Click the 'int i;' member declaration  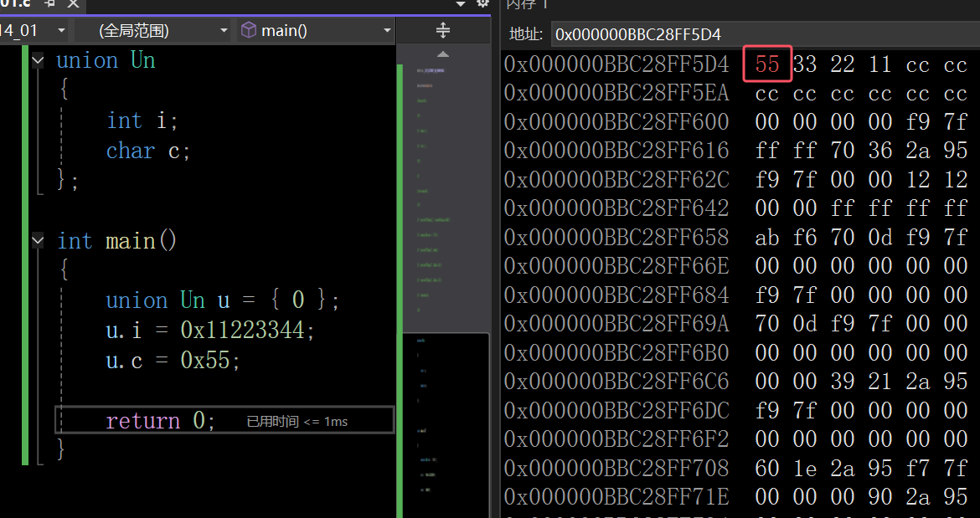click(x=142, y=120)
